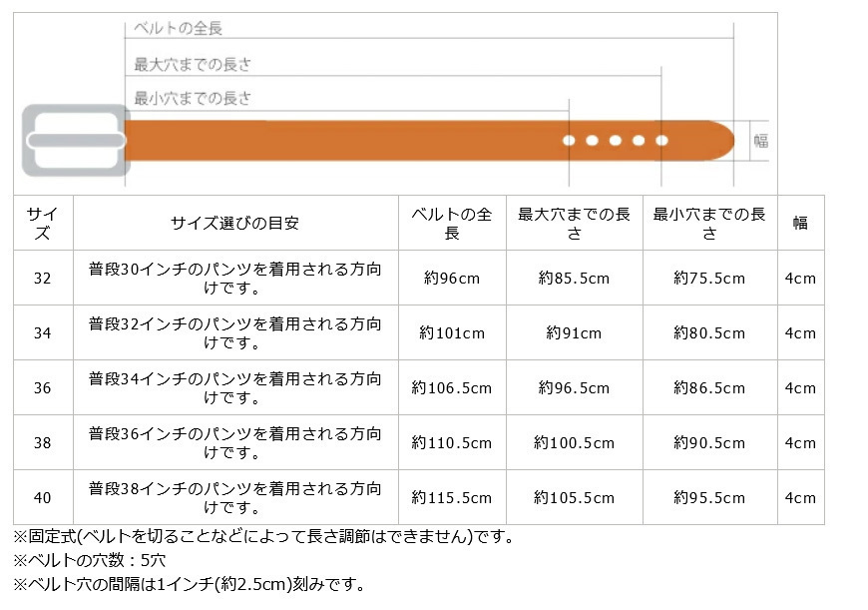Click the middle belt hole
This screenshot has width=868, height=610.
coord(616,140)
